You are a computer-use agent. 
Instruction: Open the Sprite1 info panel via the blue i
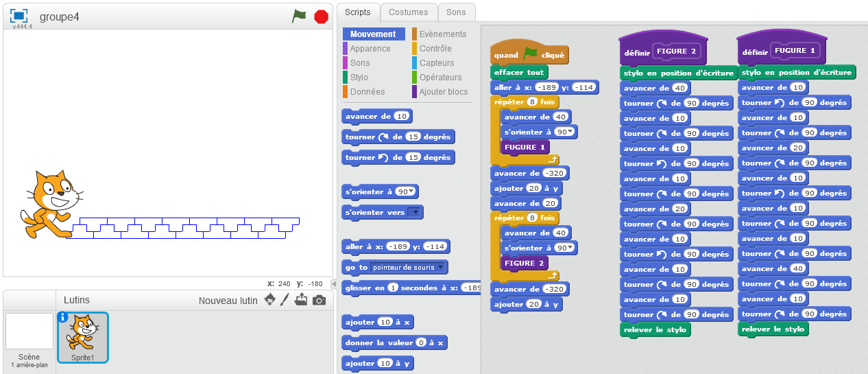coord(63,317)
